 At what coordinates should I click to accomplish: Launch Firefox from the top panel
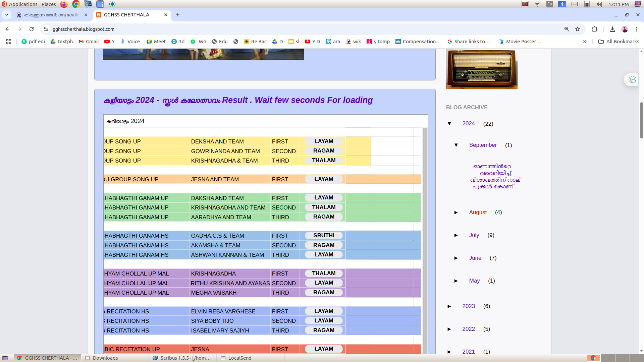pyautogui.click(x=64, y=4)
